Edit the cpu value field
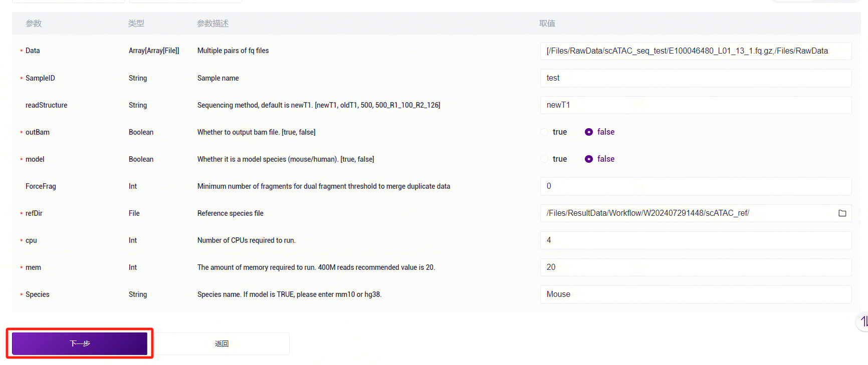Screen dimensions: 868x365 coord(696,240)
